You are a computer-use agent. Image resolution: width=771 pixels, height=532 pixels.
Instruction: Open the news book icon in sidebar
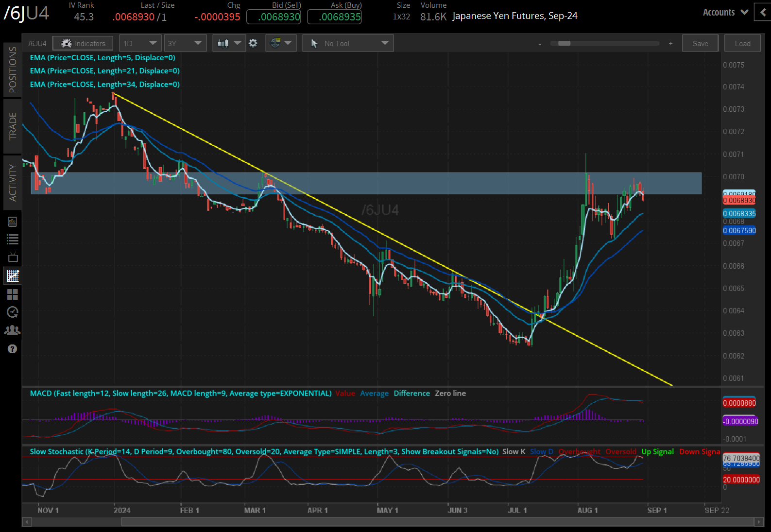(x=13, y=222)
